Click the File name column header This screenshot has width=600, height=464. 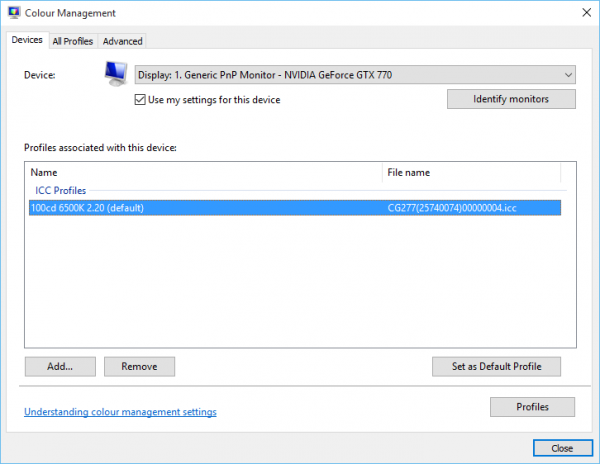[x=471, y=172]
